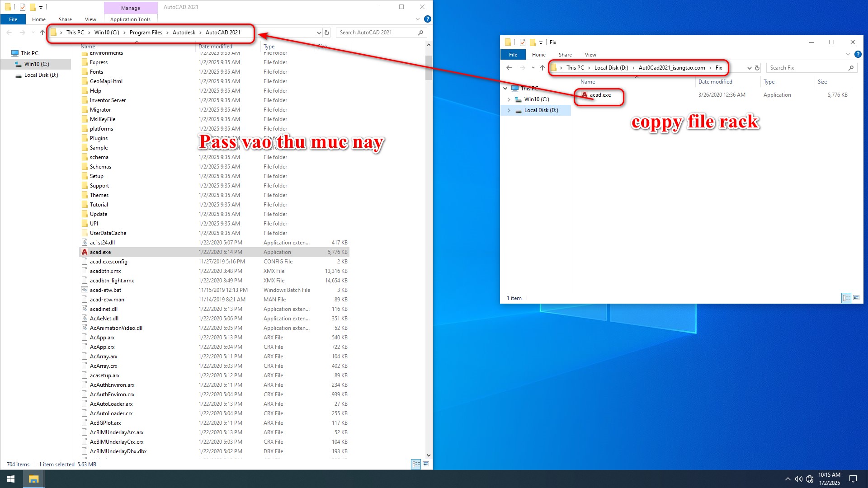The image size is (868, 488).
Task: Select acad.exe.config file name
Action: [108, 262]
